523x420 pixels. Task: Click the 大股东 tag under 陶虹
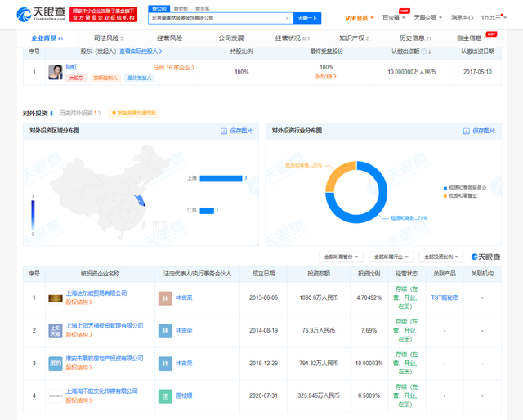point(76,78)
